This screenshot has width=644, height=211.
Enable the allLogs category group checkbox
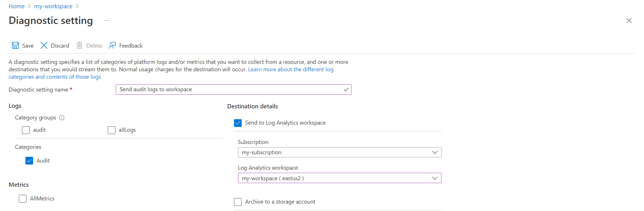112,130
